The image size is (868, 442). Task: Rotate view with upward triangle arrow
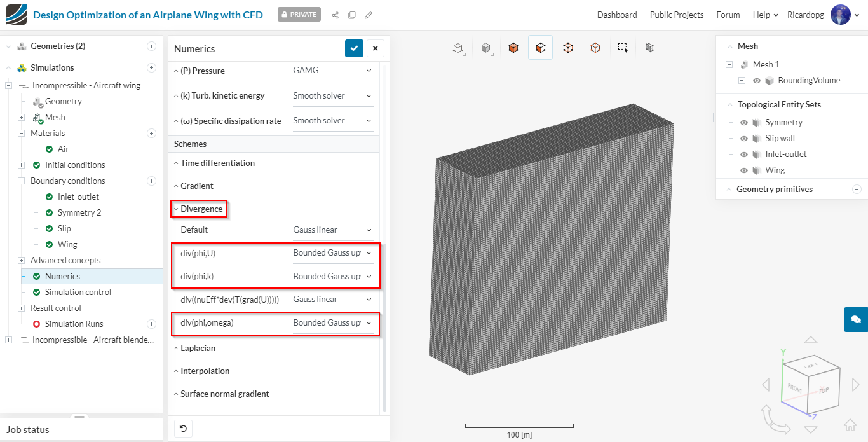(x=811, y=341)
